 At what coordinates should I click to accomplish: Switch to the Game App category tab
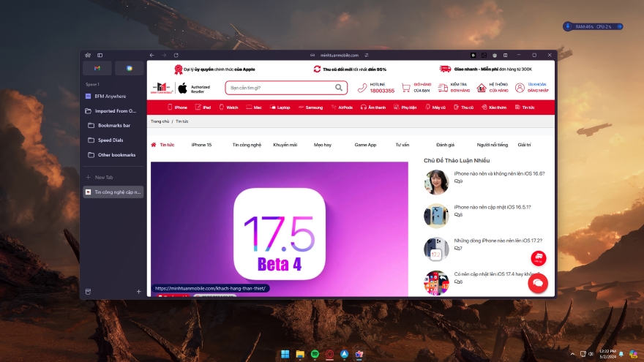click(365, 145)
